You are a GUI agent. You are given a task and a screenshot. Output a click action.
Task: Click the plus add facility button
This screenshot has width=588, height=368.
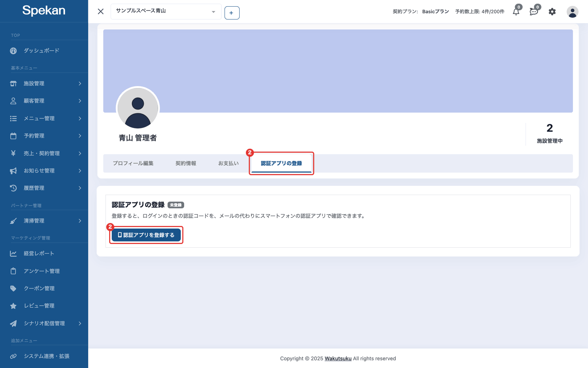pyautogui.click(x=232, y=13)
